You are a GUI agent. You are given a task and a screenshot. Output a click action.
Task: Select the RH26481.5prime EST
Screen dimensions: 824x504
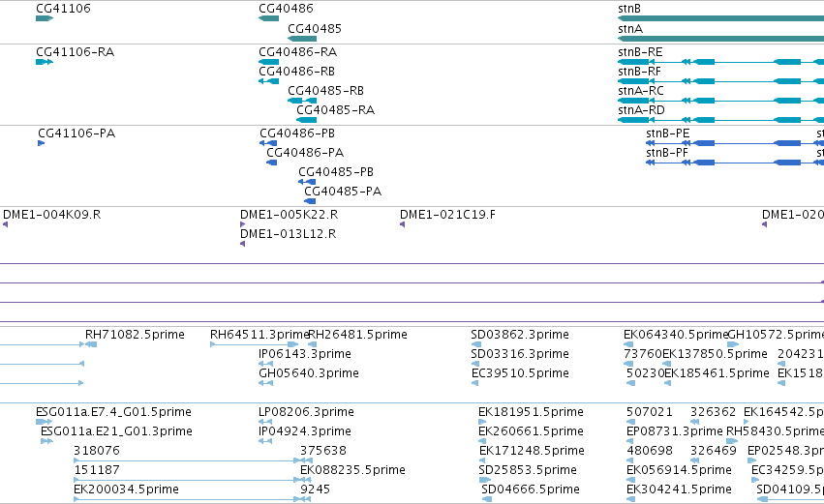click(x=312, y=344)
